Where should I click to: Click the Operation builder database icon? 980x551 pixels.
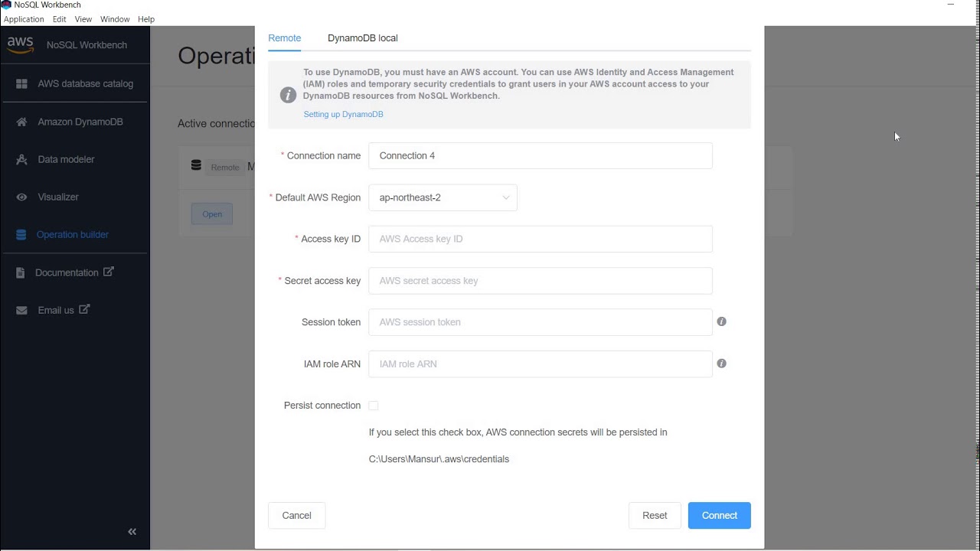(x=21, y=235)
